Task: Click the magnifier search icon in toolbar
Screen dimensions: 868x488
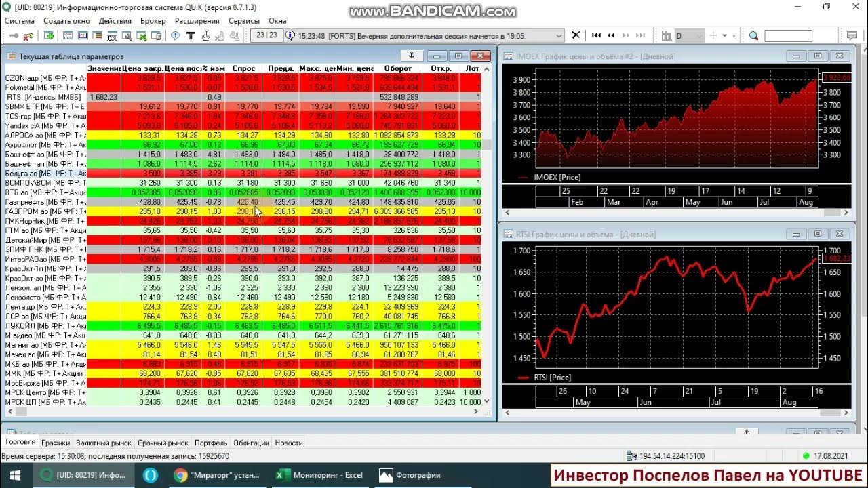Action: pyautogui.click(x=753, y=35)
